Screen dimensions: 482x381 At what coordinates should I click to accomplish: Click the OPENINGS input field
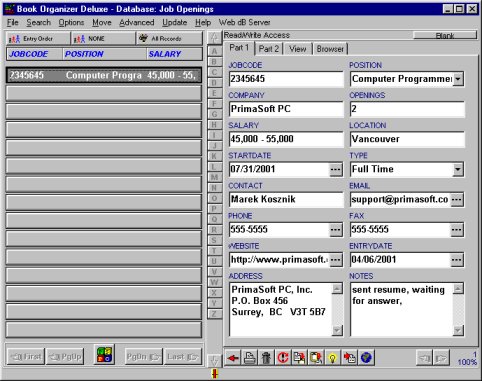coord(407,109)
